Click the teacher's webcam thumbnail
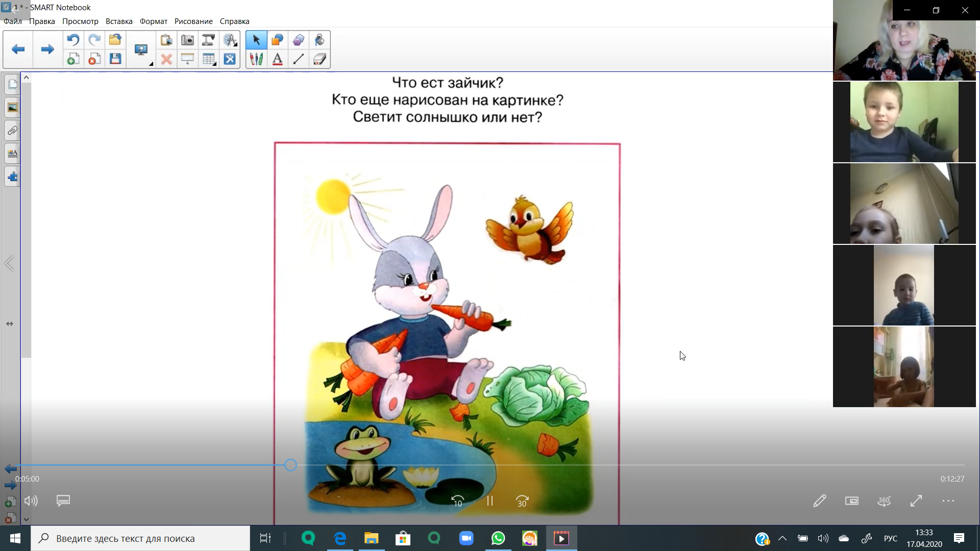Screen dimensions: 980x551 904,40
